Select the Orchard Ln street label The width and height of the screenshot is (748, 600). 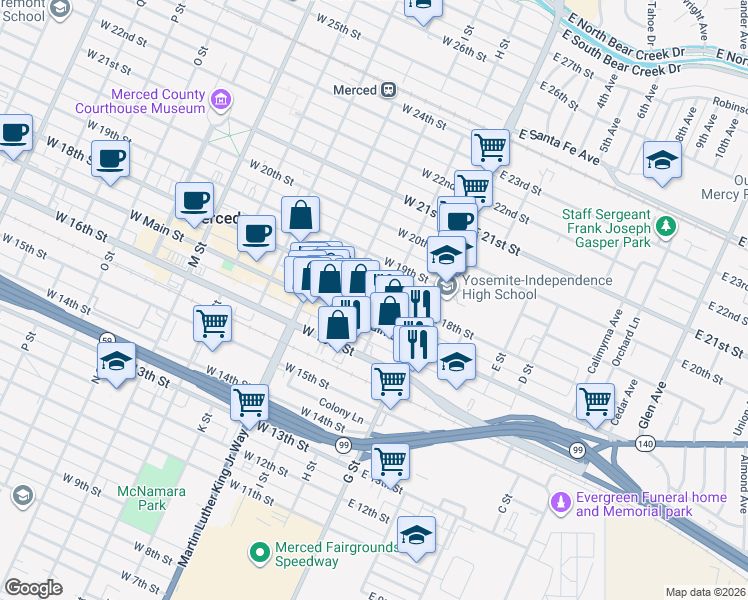click(625, 341)
